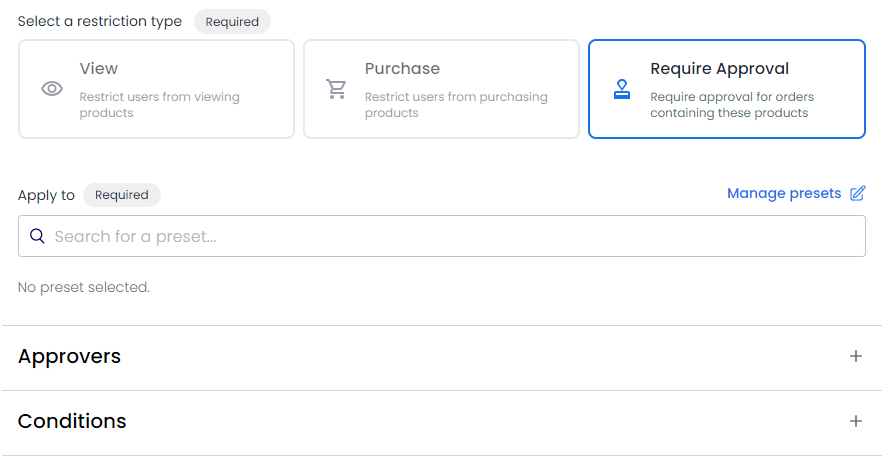Expand the Conditions section heading

(x=72, y=421)
